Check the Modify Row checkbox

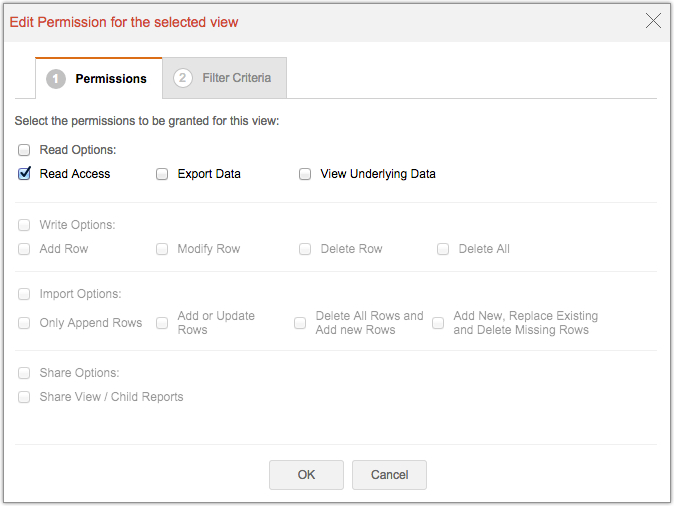(162, 249)
